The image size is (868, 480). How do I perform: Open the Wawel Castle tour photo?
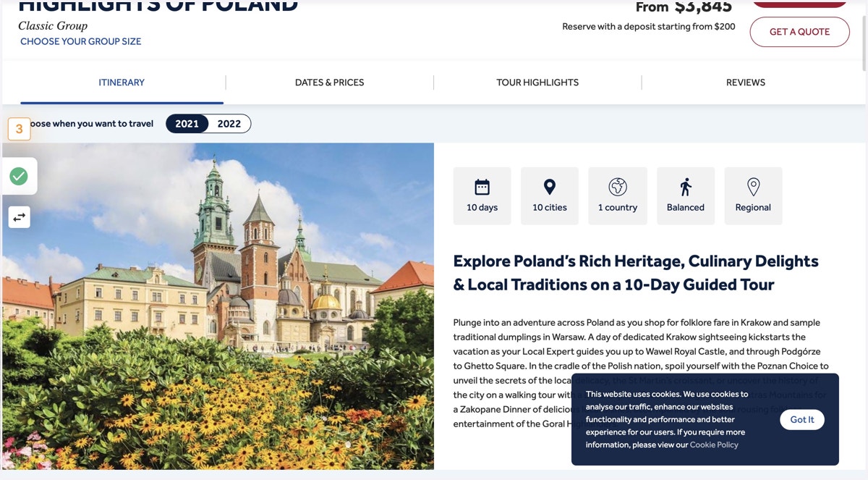point(218,306)
